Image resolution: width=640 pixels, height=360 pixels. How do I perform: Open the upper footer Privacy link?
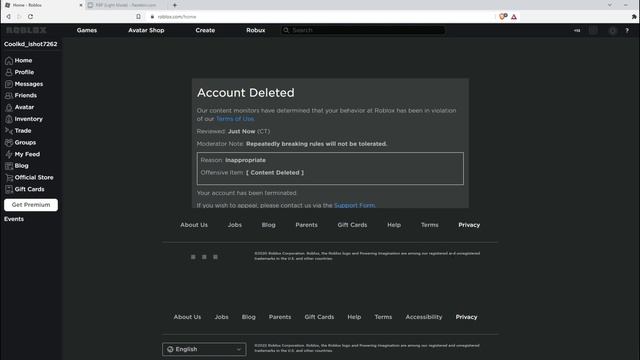[x=469, y=225]
